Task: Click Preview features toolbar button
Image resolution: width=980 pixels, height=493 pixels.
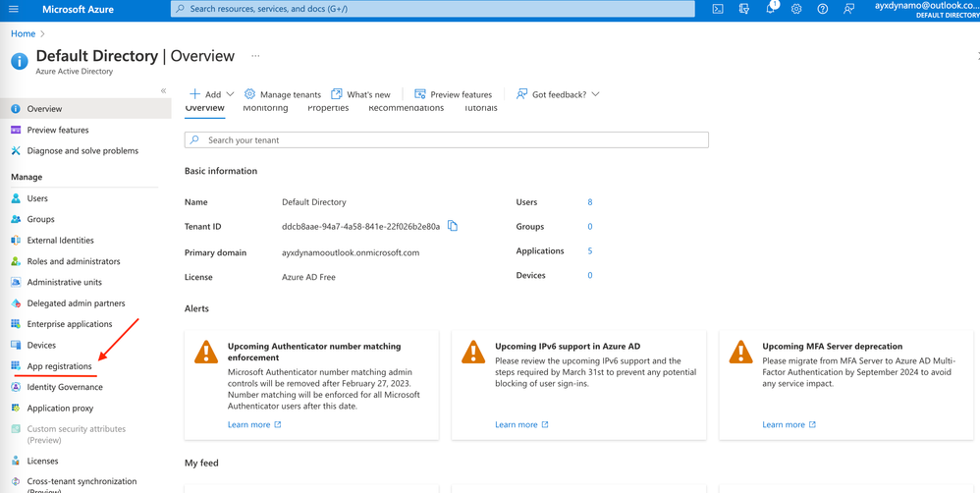Action: click(453, 94)
